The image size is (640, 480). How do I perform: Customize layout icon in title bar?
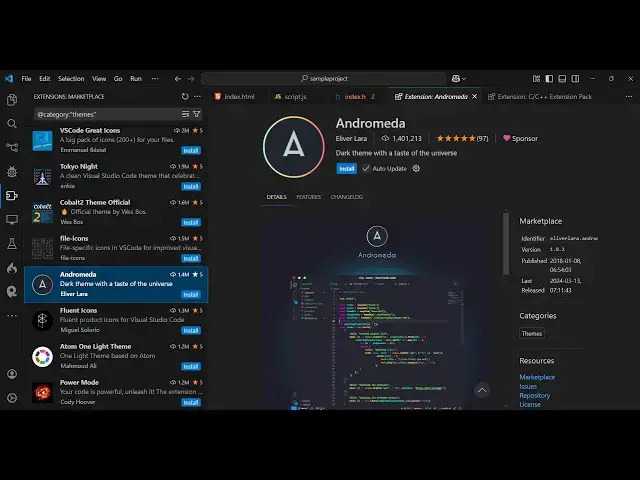(x=536, y=78)
